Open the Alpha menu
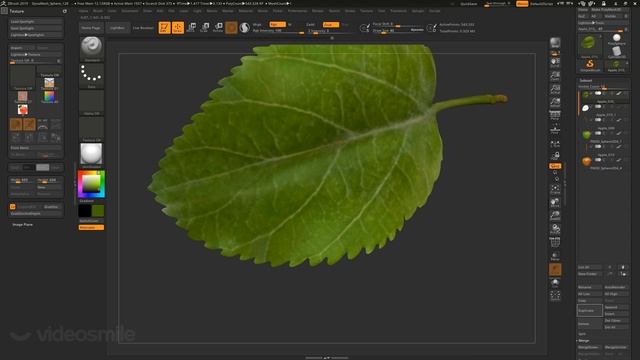The image size is (640, 360). pos(84,11)
